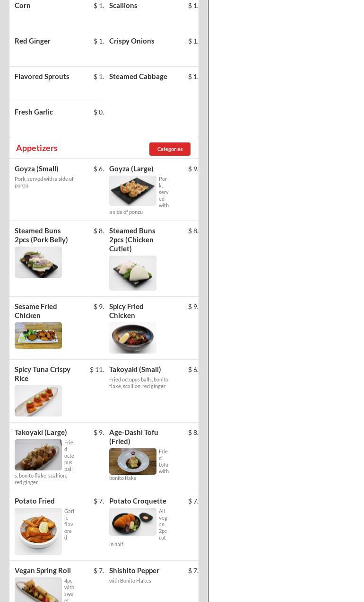View the Spicy Tuna Crispy Rice picture
This screenshot has width=364, height=602.
click(x=38, y=401)
